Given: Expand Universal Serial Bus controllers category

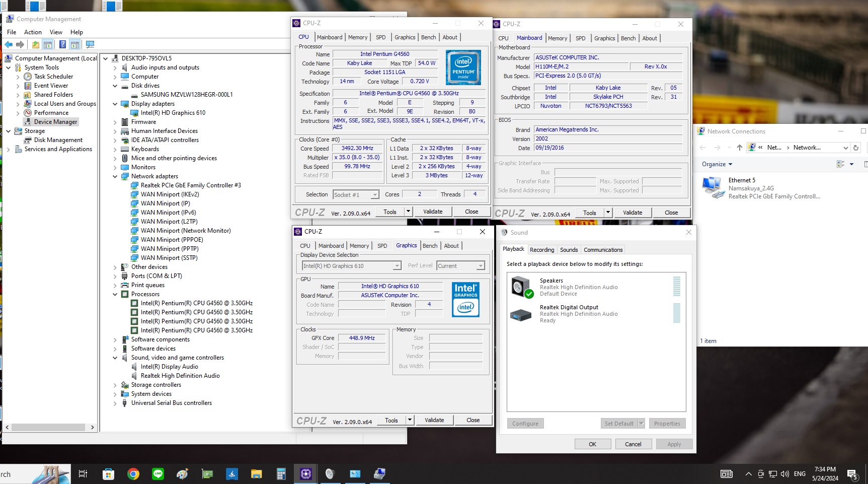Looking at the screenshot, I should 115,403.
